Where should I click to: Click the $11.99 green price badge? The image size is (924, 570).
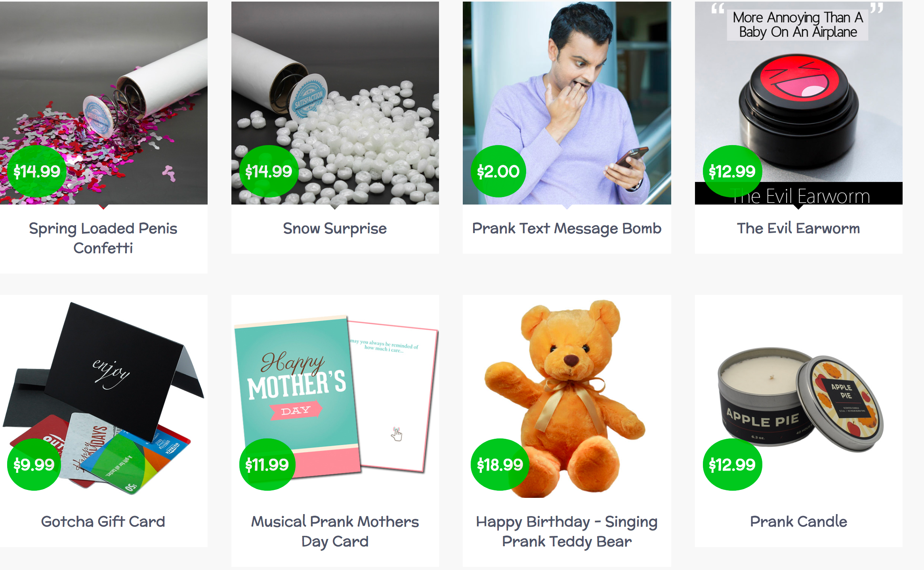tap(267, 465)
